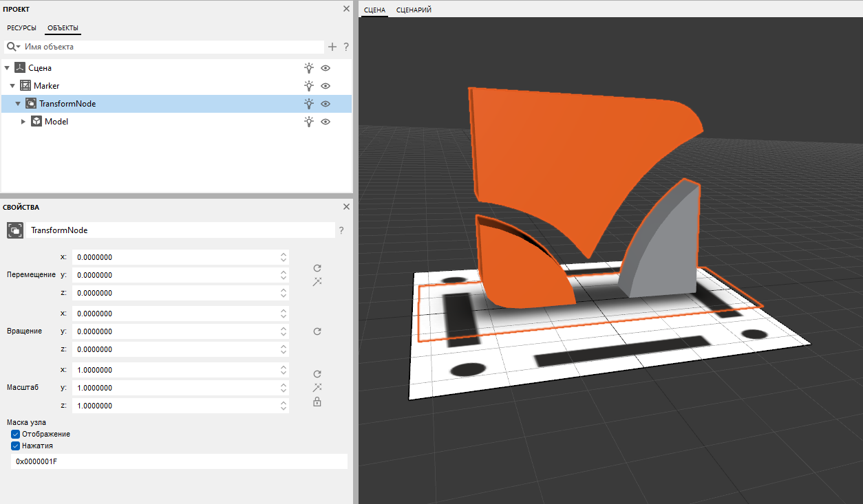This screenshot has height=504, width=863.
Task: Reset the rotation values with the circular arrow
Action: [317, 331]
